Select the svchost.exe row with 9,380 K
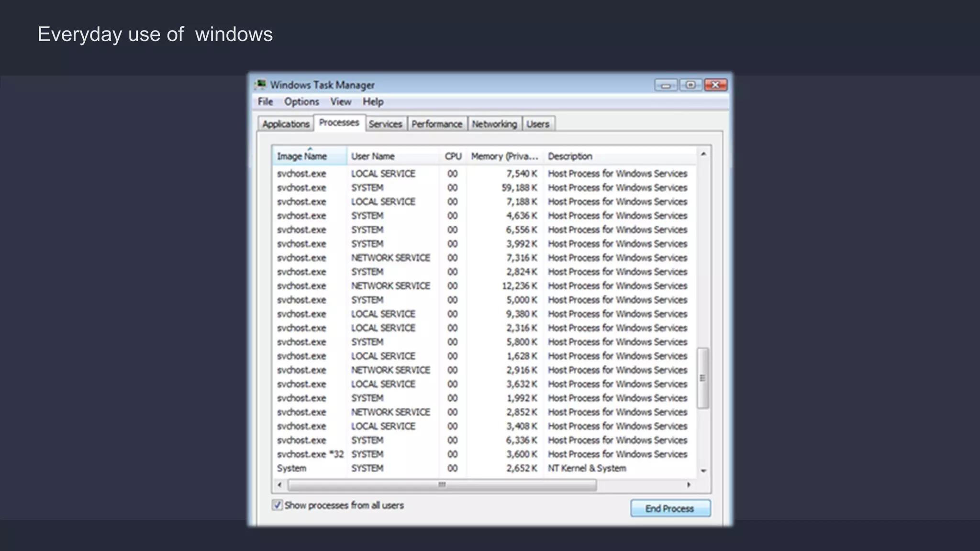 [x=484, y=314]
